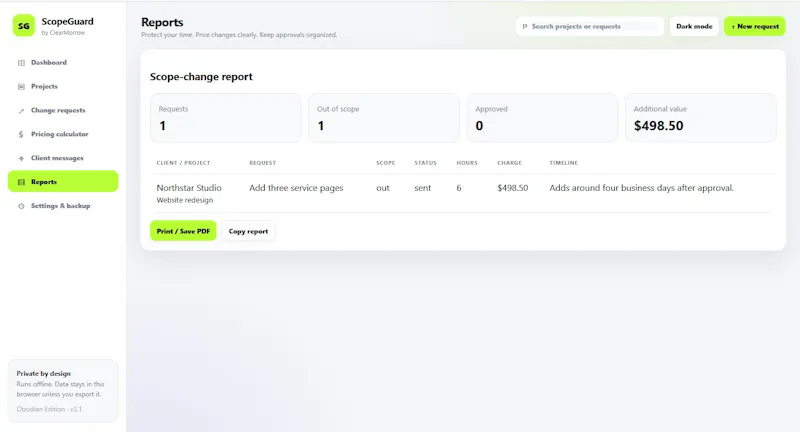
Task: Click the Settings & backup gear icon
Action: [21, 206]
